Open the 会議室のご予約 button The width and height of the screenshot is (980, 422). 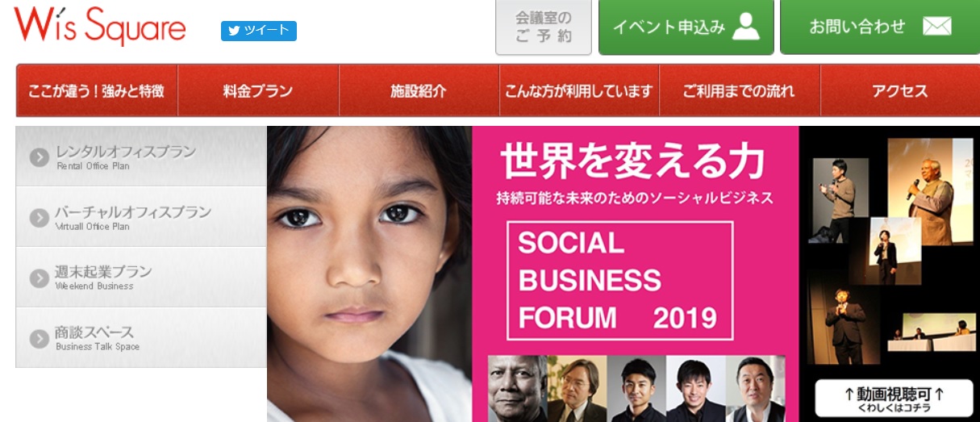(544, 27)
